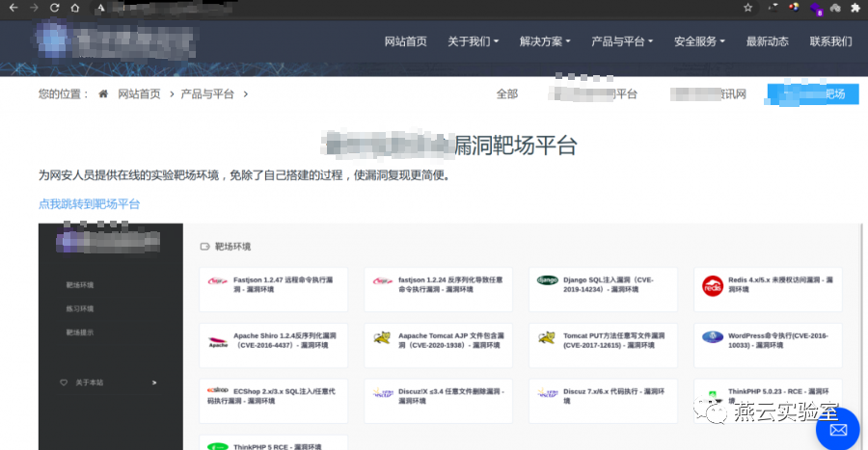Open 最新动态 navigation item
Viewport: 868px width, 450px height.
[768, 41]
